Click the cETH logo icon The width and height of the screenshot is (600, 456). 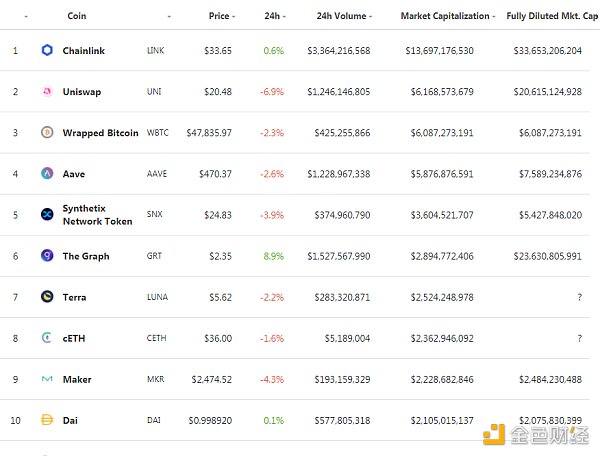[x=47, y=338]
